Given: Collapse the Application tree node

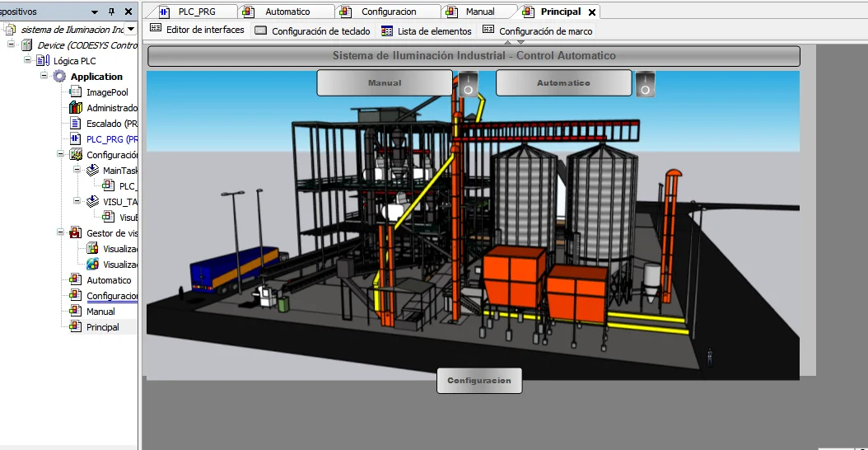Looking at the screenshot, I should tap(44, 77).
